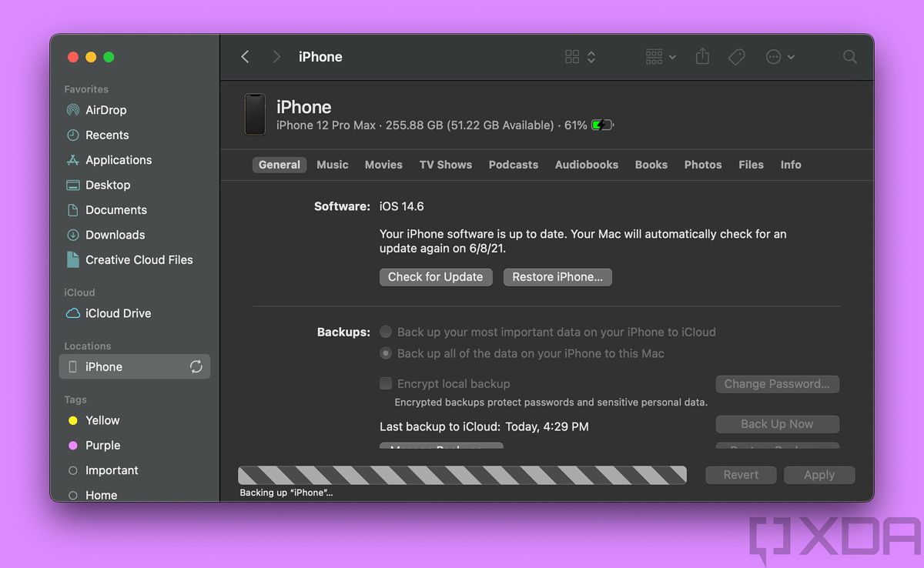The image size is (924, 568).
Task: Open the more actions ellipsis dropdown
Action: click(779, 56)
